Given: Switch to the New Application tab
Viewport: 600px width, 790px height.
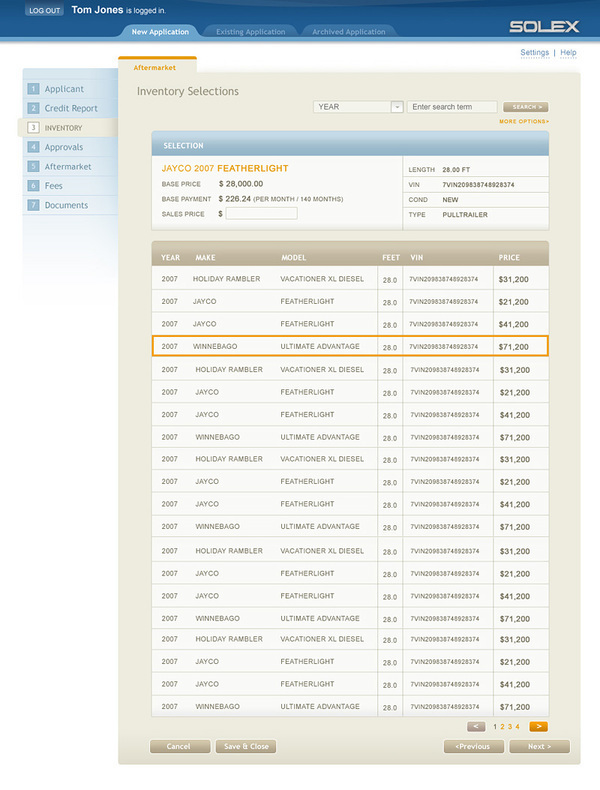Looking at the screenshot, I should (160, 31).
